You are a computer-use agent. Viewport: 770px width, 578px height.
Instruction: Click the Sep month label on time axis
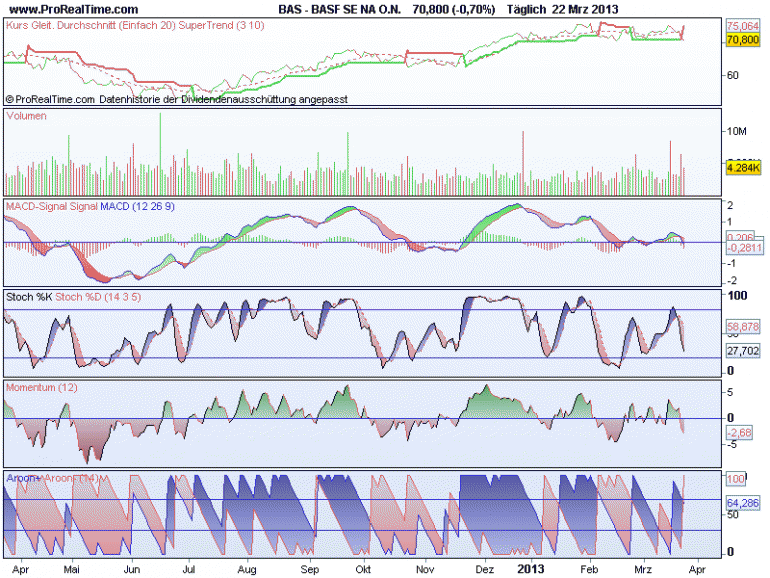[x=309, y=569]
